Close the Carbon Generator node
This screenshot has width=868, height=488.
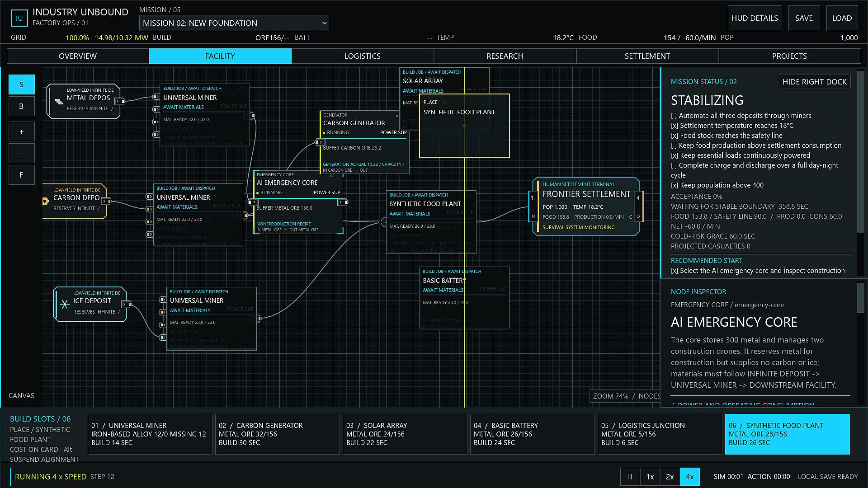click(397, 116)
